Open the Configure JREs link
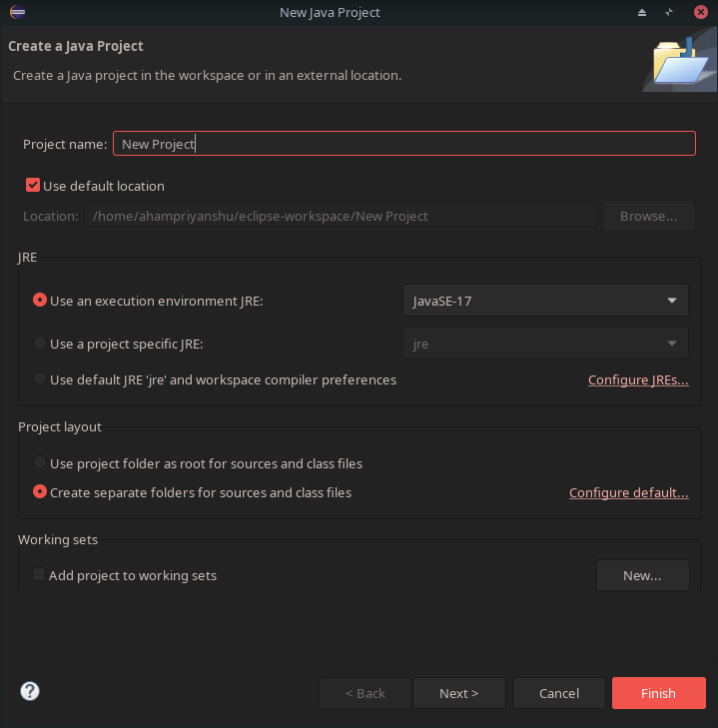 (x=638, y=380)
